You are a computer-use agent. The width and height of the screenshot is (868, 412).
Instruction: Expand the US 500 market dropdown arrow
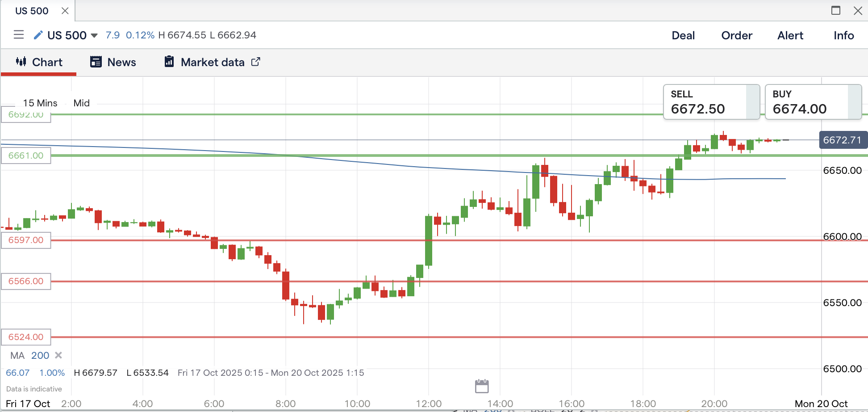click(94, 35)
